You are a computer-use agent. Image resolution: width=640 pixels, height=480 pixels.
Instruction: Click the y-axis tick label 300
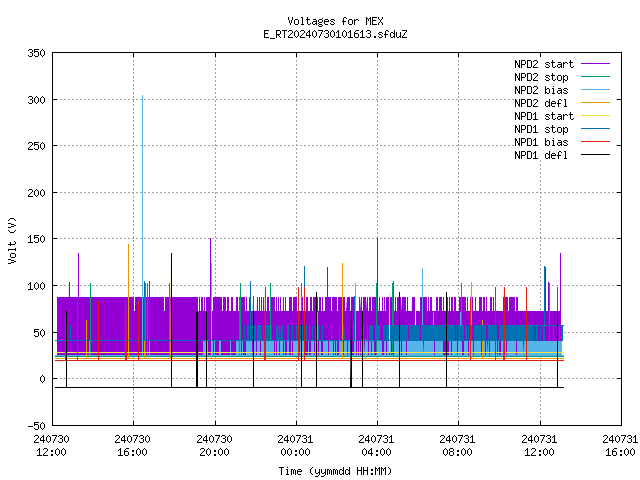[x=36, y=100]
